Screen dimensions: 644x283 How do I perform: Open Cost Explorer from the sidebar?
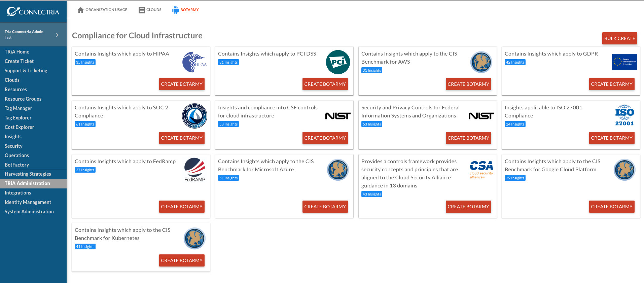pyautogui.click(x=20, y=127)
